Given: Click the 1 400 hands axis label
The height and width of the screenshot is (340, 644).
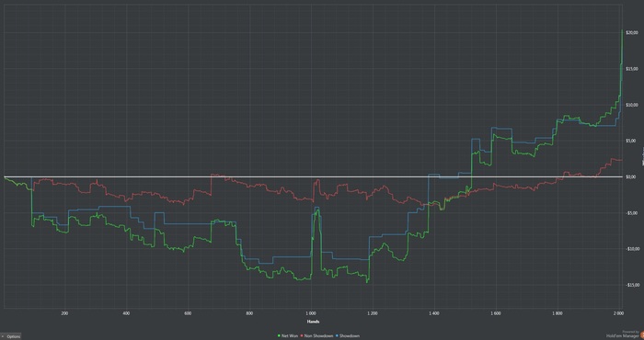Looking at the screenshot, I should click(x=434, y=313).
